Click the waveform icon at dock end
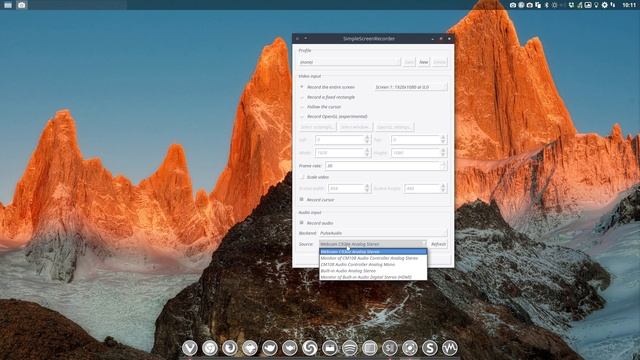The width and height of the screenshot is (640, 360). point(450,348)
